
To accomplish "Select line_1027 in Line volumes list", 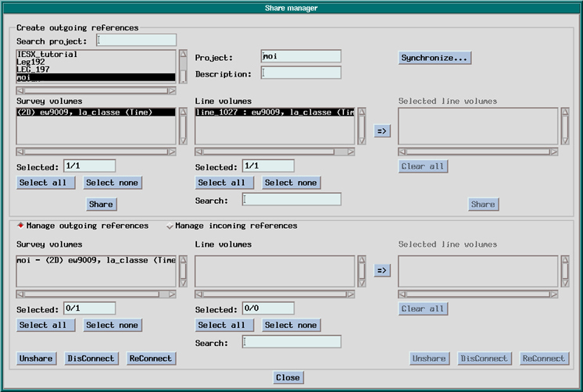I will [x=274, y=112].
